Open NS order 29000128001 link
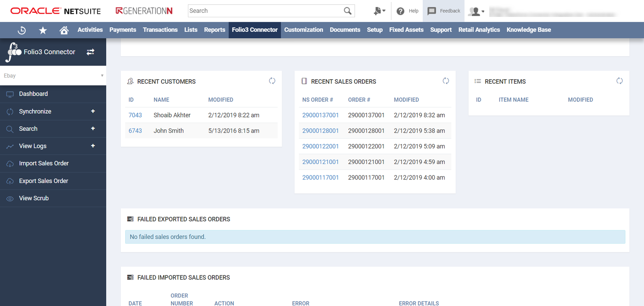Viewport: 644px width, 306px height. pyautogui.click(x=320, y=131)
